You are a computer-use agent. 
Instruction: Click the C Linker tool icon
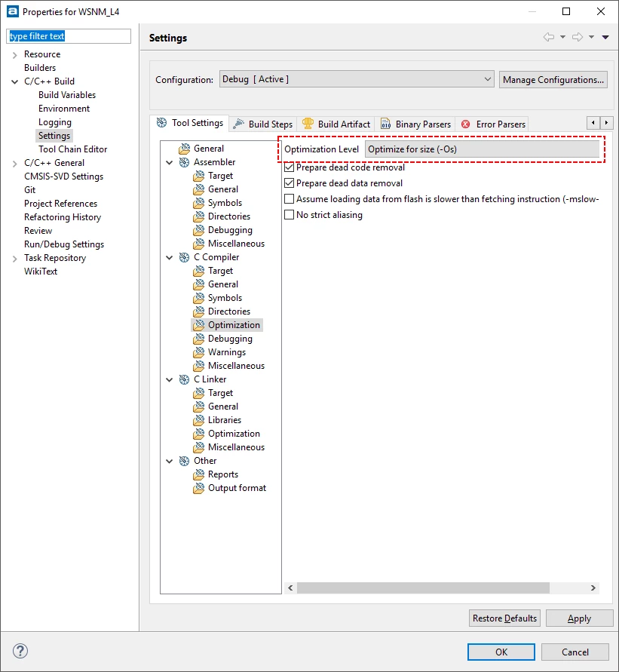184,379
